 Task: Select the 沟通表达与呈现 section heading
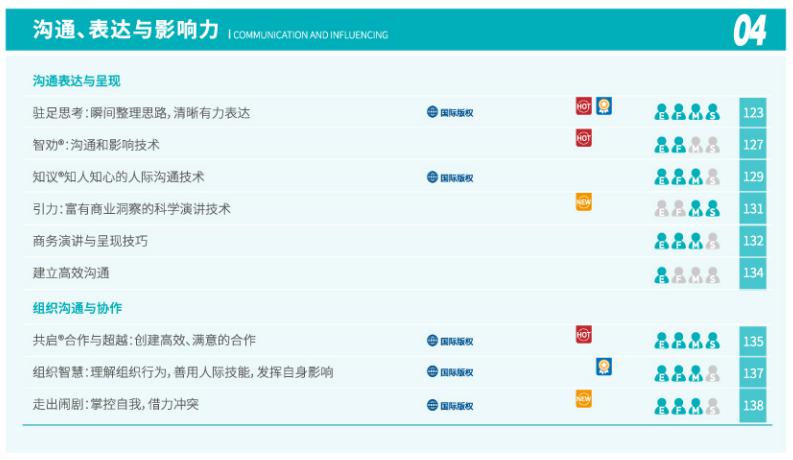pyautogui.click(x=76, y=81)
